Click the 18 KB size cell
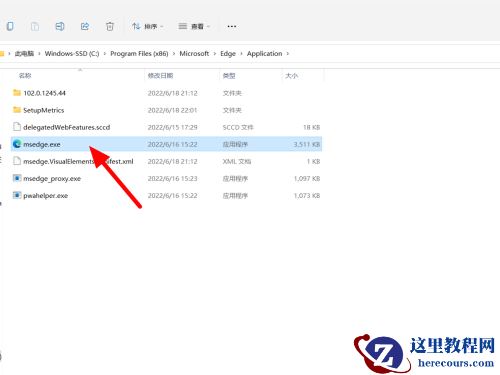The height and width of the screenshot is (375, 500). click(x=311, y=127)
